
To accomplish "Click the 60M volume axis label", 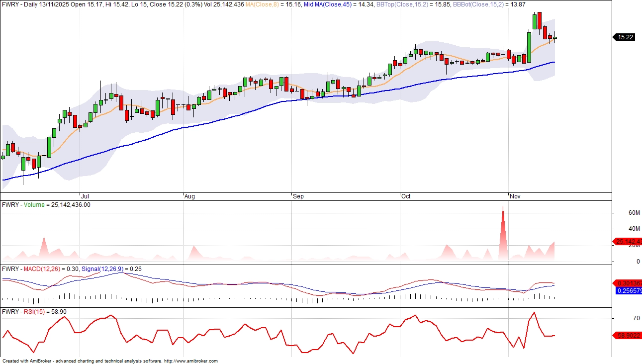I will point(620,213).
